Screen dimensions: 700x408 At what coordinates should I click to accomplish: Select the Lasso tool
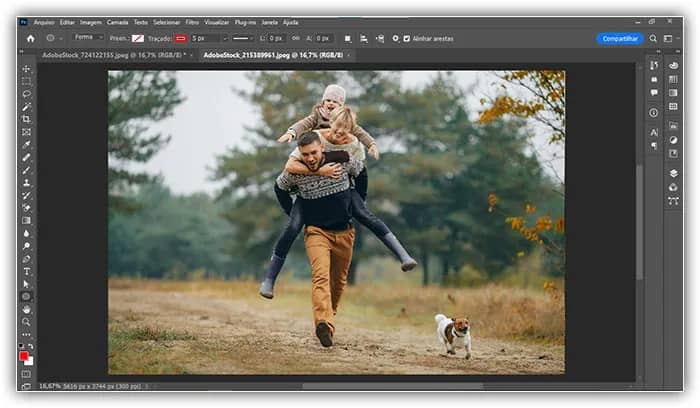pos(27,94)
